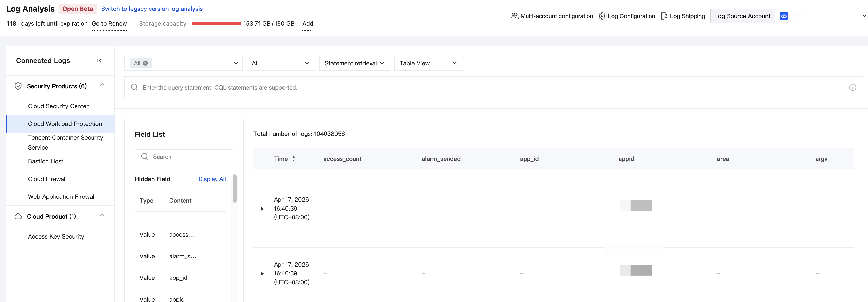Click the red storage capacity bar
The height and width of the screenshot is (302, 868).
216,24
